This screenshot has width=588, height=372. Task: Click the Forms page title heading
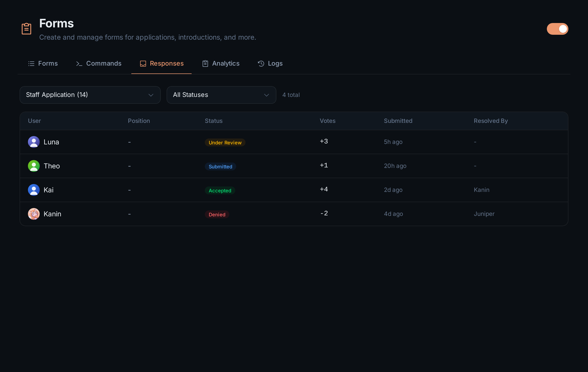[57, 23]
